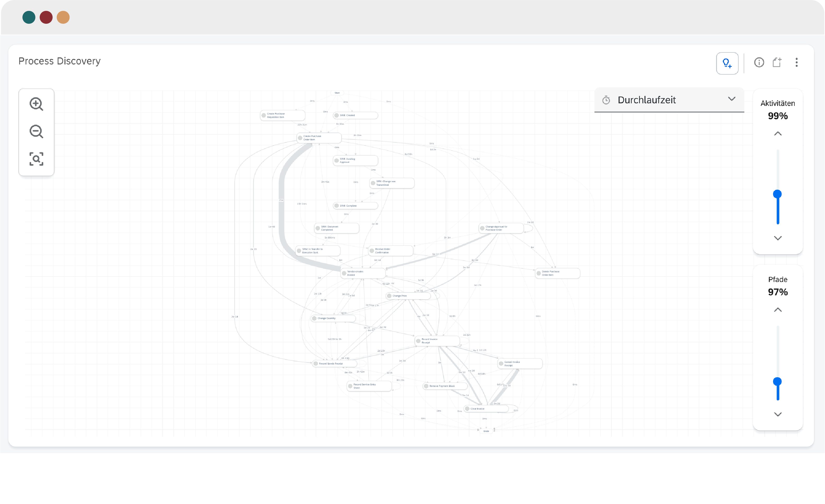Click the fit-to-view zoom icon

coord(36,159)
